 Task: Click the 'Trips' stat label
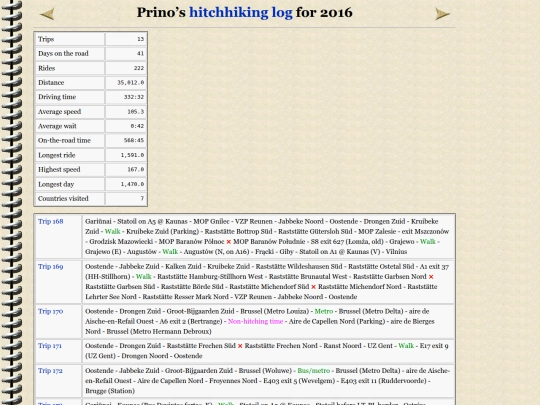coord(46,39)
